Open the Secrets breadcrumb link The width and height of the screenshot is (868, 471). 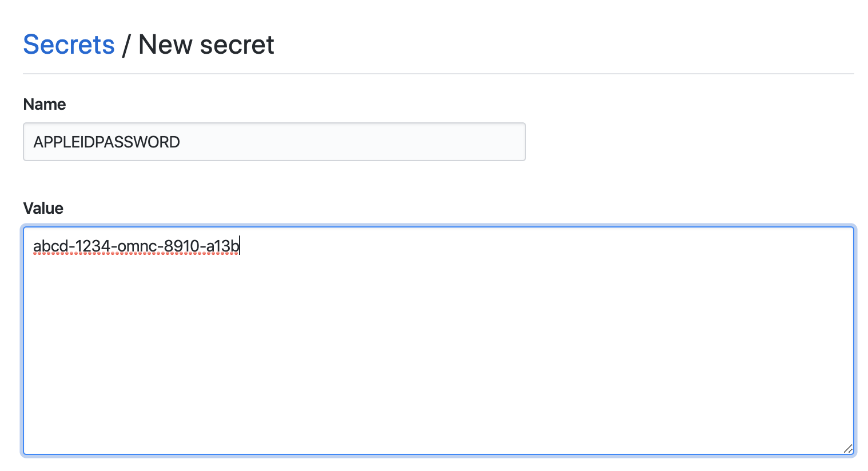(69, 45)
